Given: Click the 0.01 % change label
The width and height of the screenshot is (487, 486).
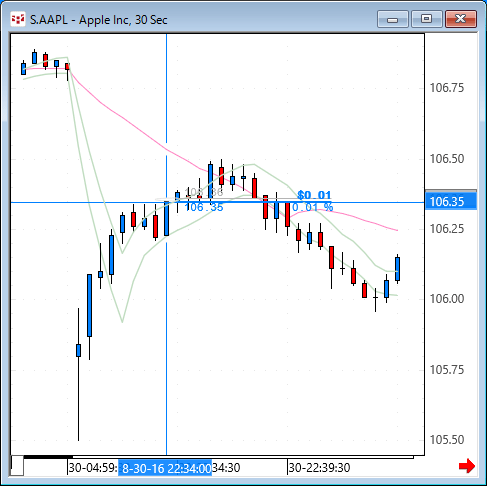Looking at the screenshot, I should pyautogui.click(x=313, y=207).
